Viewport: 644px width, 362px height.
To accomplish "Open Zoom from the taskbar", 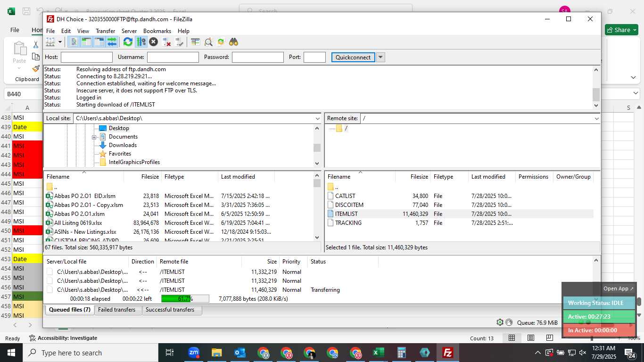I will 193,353.
